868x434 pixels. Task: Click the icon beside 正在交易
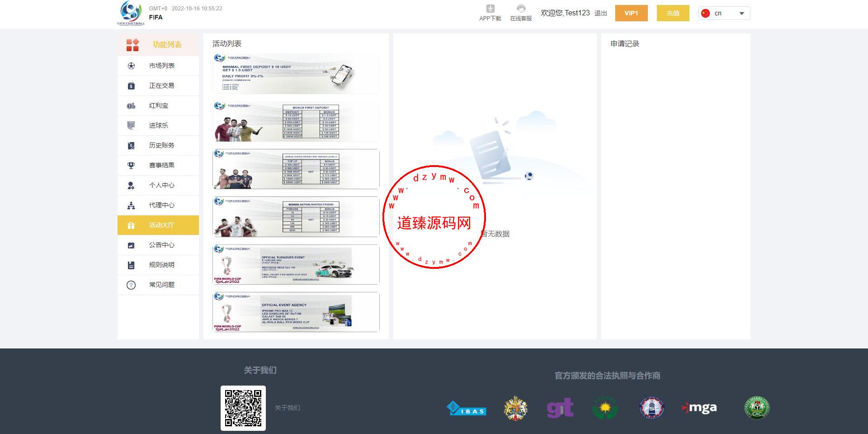[x=131, y=86]
